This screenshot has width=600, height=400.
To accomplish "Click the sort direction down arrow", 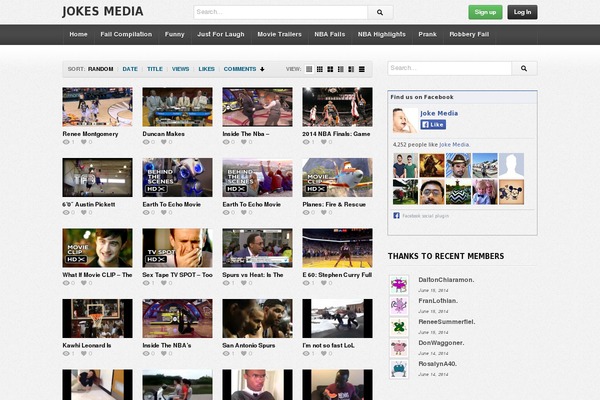I will [x=262, y=69].
